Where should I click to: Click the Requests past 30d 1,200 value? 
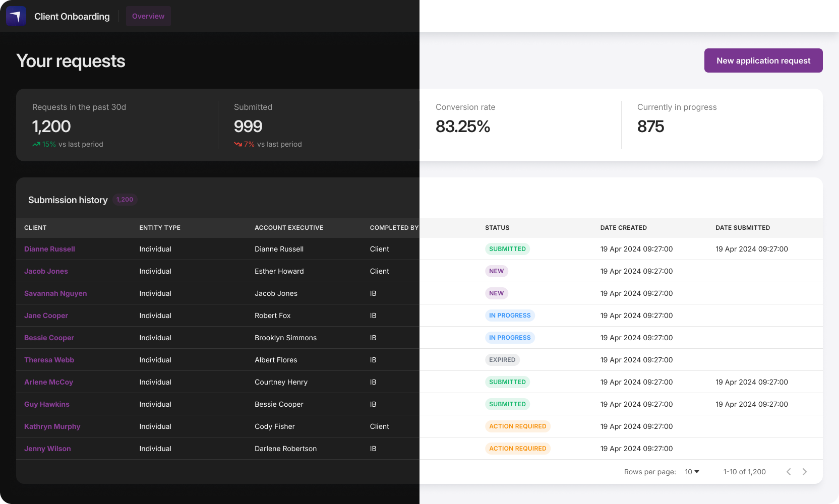tap(51, 127)
